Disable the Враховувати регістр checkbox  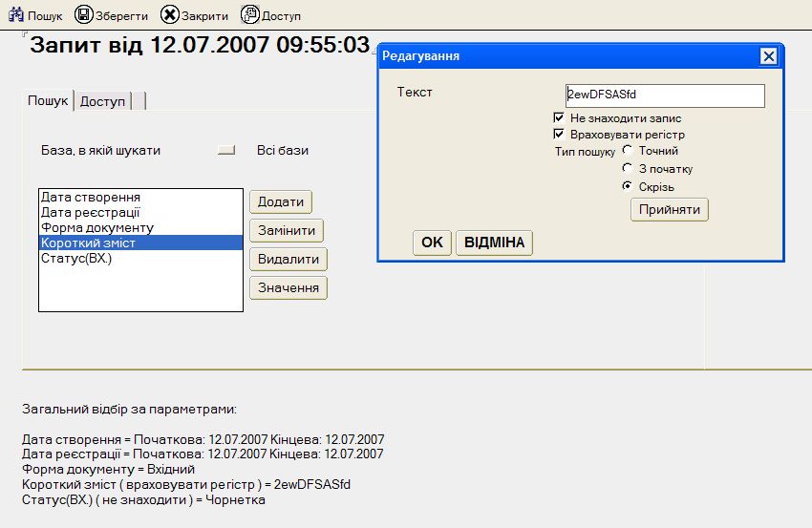(559, 135)
